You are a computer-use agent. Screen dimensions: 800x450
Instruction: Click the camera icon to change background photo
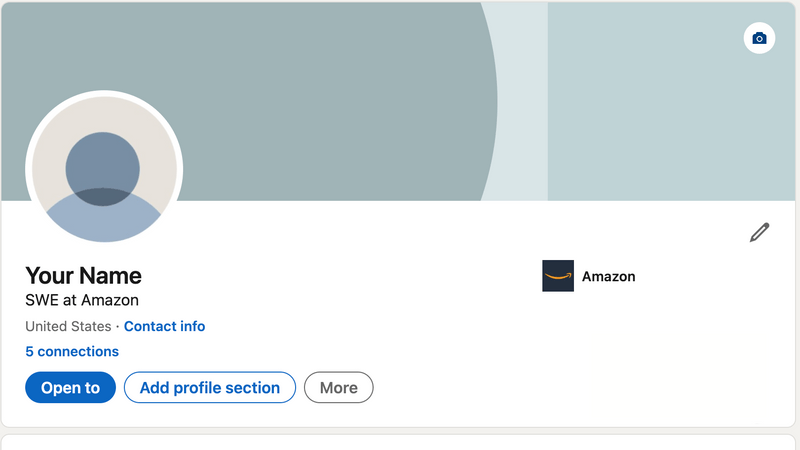pyautogui.click(x=759, y=38)
